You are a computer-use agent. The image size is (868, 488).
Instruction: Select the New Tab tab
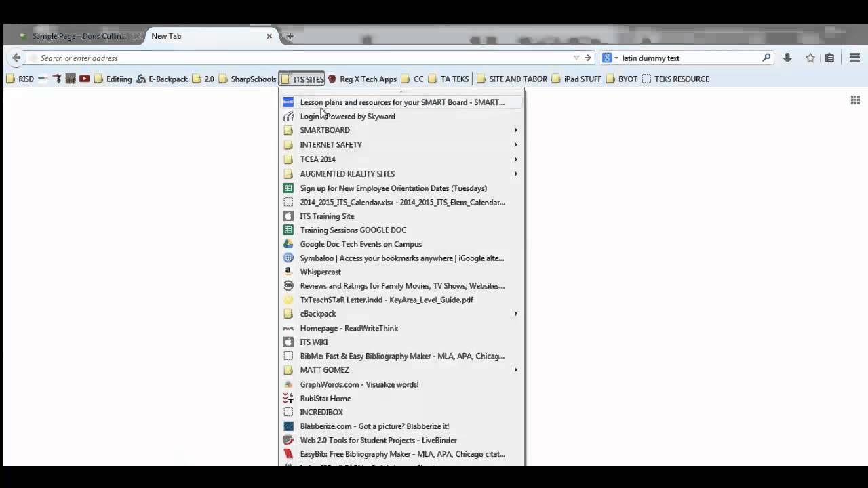pyautogui.click(x=210, y=36)
